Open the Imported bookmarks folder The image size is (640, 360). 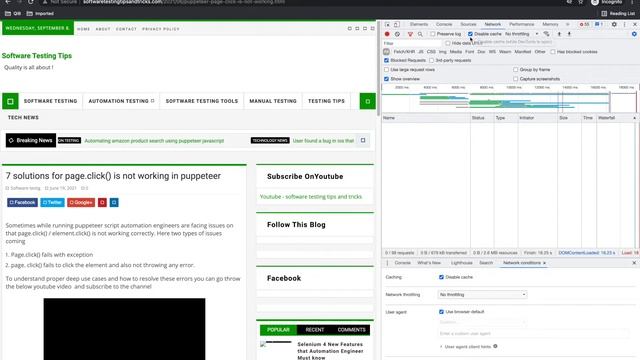click(x=40, y=13)
